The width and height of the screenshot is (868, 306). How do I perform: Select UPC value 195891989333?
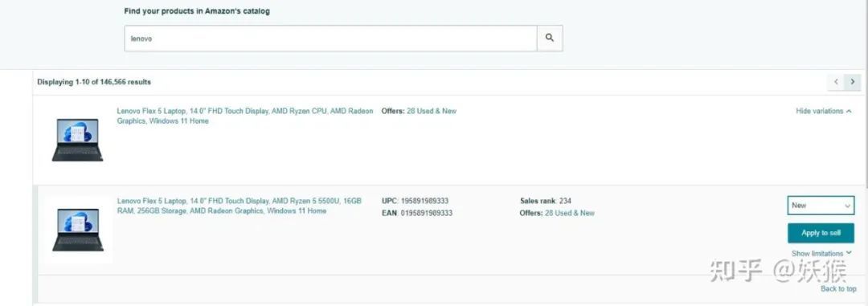click(x=424, y=201)
